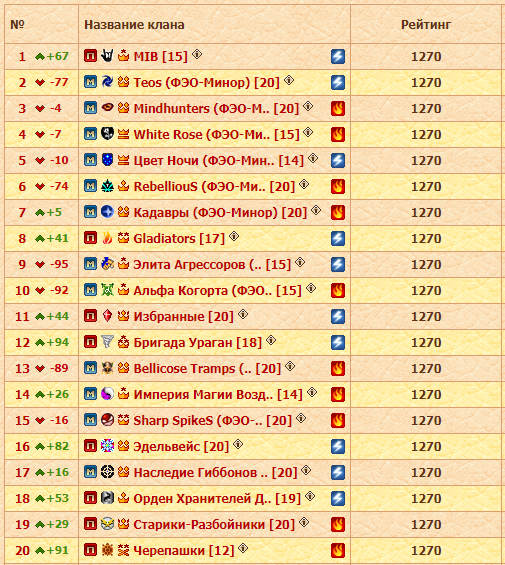Open Bellicose Tramps clan link
Screen dimensions: 505x565
click(207, 369)
